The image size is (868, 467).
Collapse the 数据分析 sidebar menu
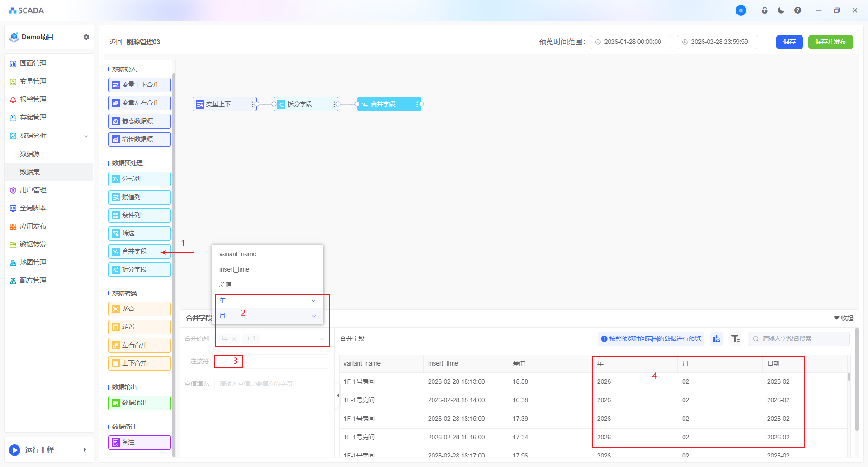click(x=86, y=136)
